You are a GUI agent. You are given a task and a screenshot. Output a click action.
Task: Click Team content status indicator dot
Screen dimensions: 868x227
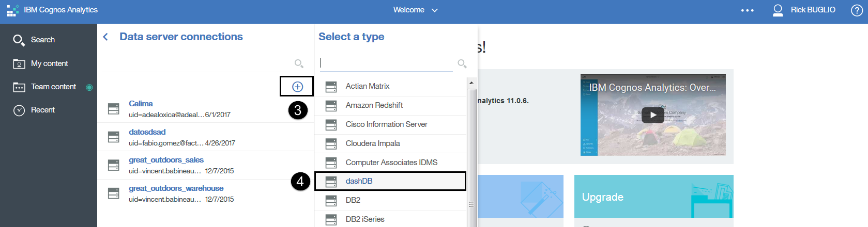tap(89, 87)
